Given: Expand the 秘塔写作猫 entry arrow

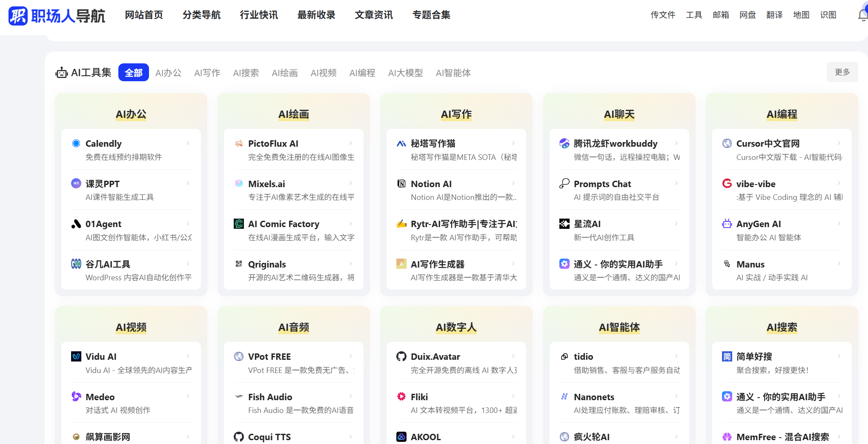Looking at the screenshot, I should (x=513, y=143).
